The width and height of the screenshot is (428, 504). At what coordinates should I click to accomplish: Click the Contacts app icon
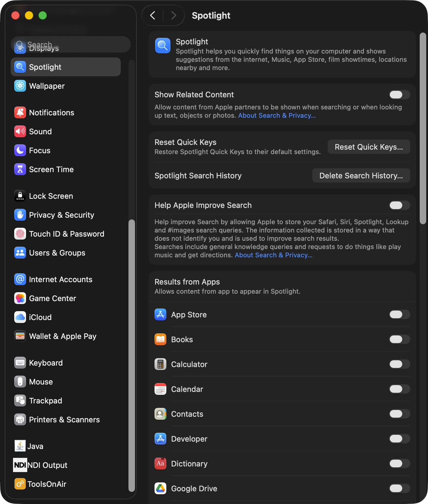(x=160, y=414)
